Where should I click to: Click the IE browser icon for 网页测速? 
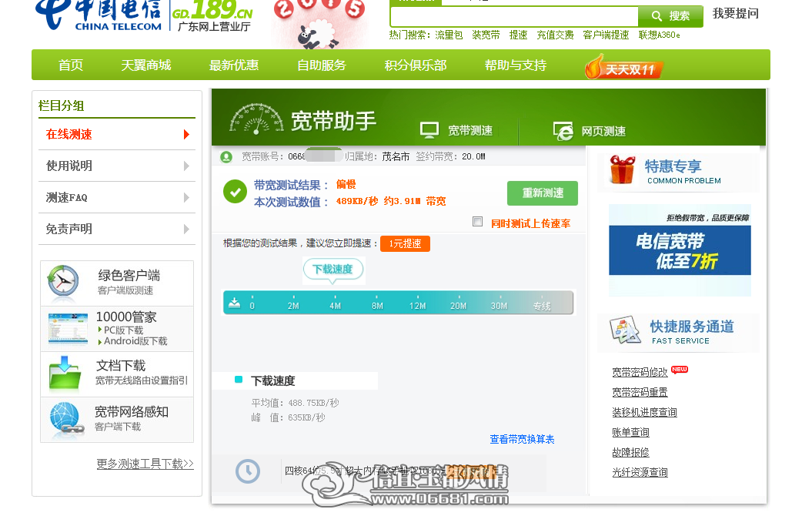[x=563, y=131]
